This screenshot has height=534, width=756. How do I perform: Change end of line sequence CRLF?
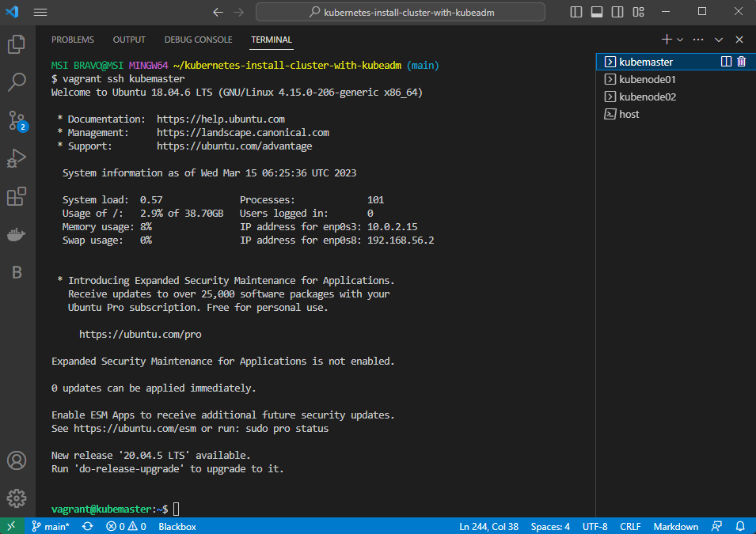[630, 526]
